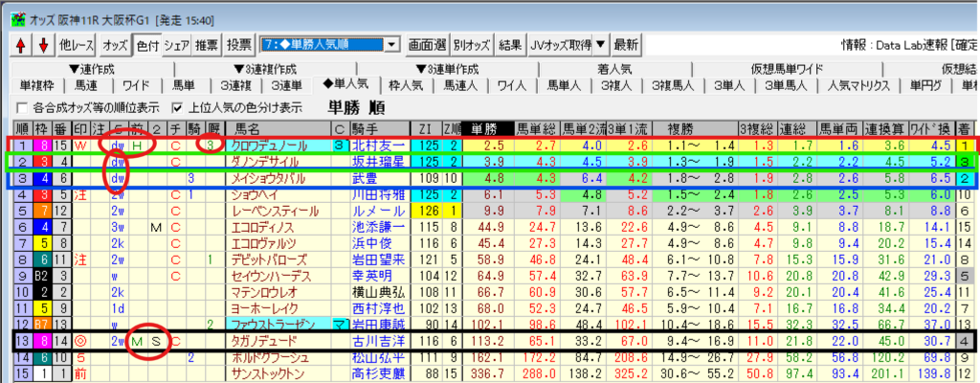Click the orange frame 7 color cell for レーベンスティール
This screenshot has width=980, height=383.
pyautogui.click(x=42, y=211)
